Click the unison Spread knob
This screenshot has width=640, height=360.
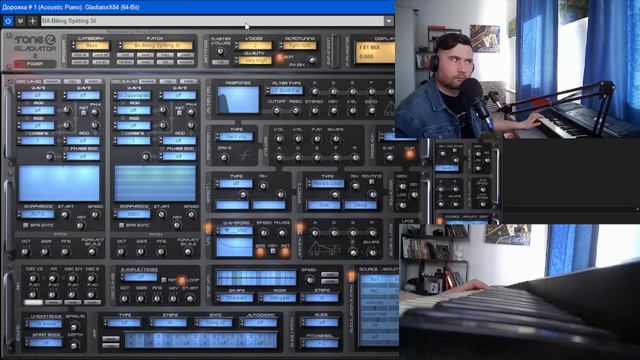pyautogui.click(x=74, y=327)
